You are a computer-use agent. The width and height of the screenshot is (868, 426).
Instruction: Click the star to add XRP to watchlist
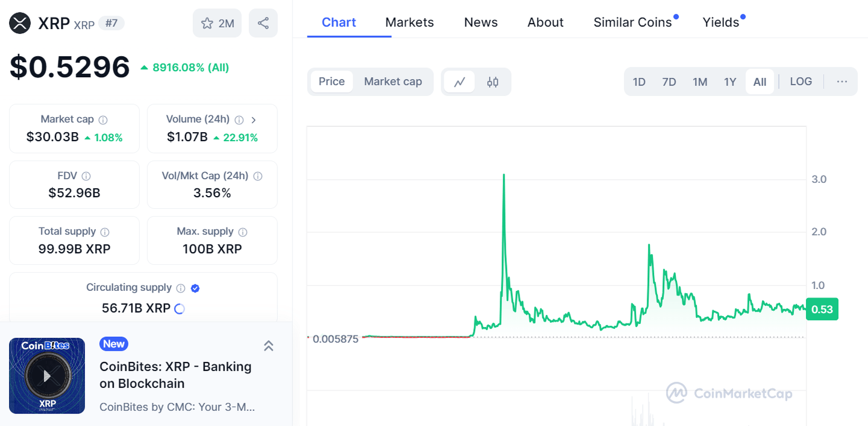point(206,22)
